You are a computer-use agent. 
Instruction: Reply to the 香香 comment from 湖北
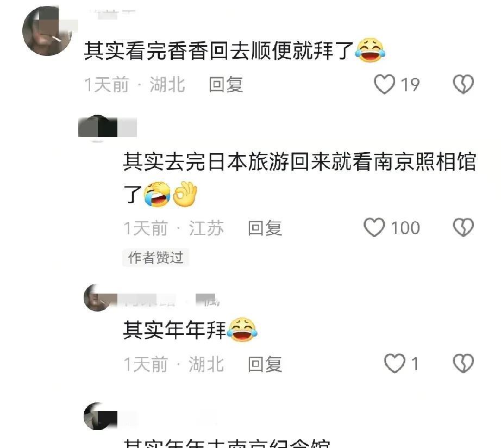click(x=226, y=85)
